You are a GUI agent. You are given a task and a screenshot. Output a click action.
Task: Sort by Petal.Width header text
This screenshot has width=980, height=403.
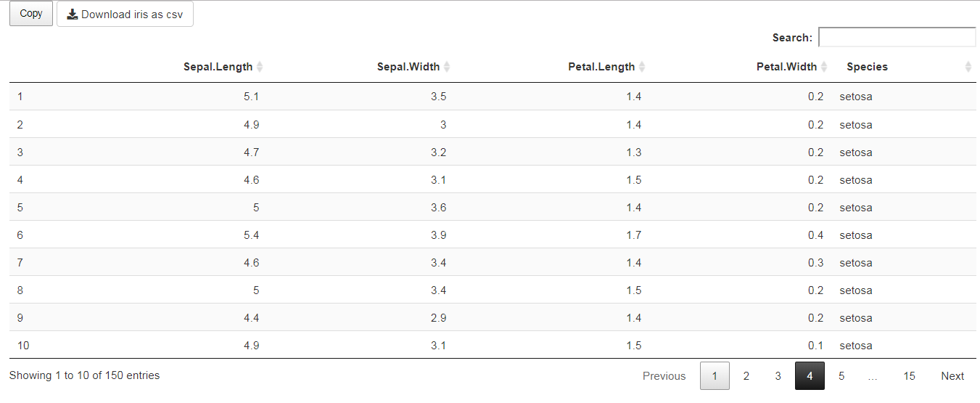click(786, 67)
